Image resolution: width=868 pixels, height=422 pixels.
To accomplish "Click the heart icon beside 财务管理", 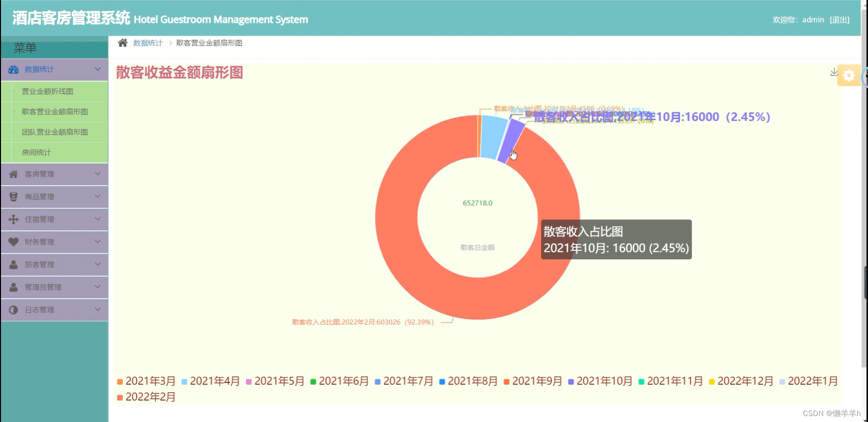I will click(13, 242).
